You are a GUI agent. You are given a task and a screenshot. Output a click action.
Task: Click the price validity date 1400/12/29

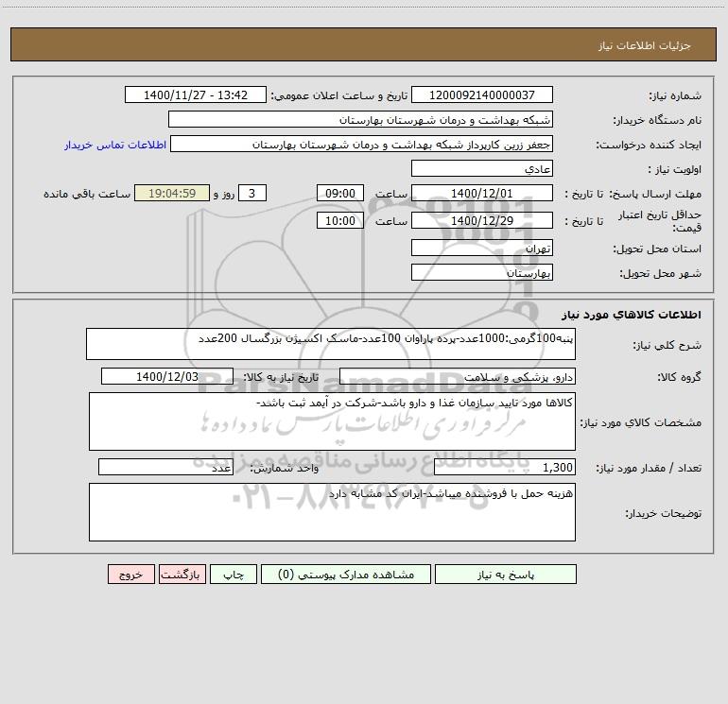click(x=482, y=221)
